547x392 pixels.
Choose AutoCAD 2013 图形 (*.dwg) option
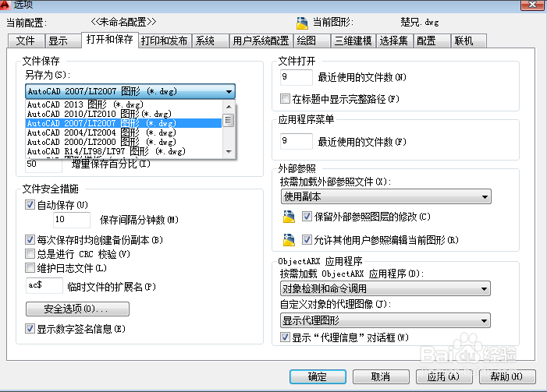pos(124,104)
